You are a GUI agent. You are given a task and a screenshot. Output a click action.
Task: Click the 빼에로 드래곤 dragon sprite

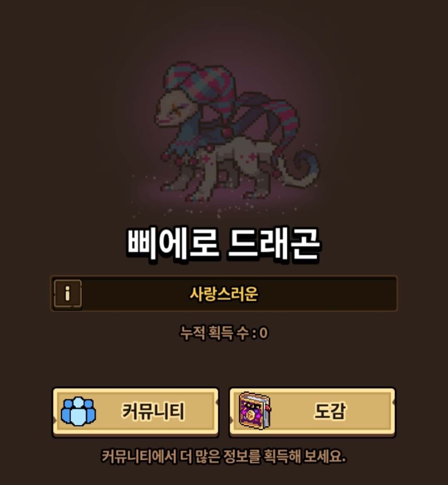tap(237, 132)
